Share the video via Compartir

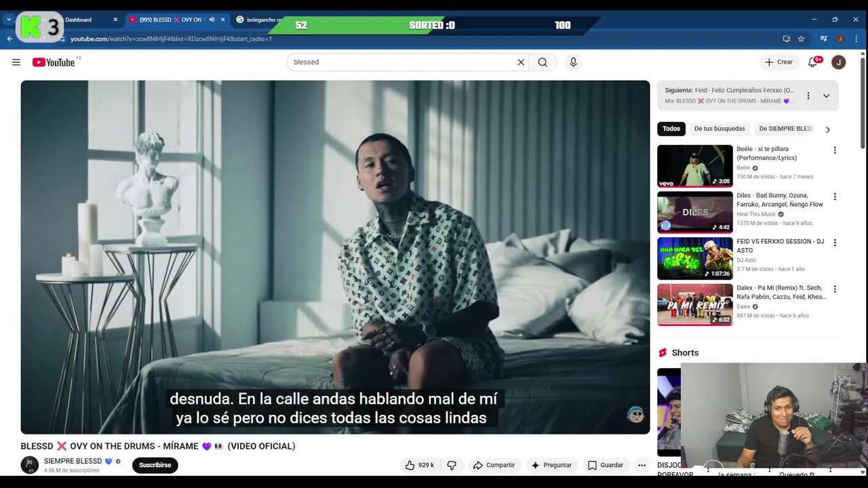tap(494, 465)
